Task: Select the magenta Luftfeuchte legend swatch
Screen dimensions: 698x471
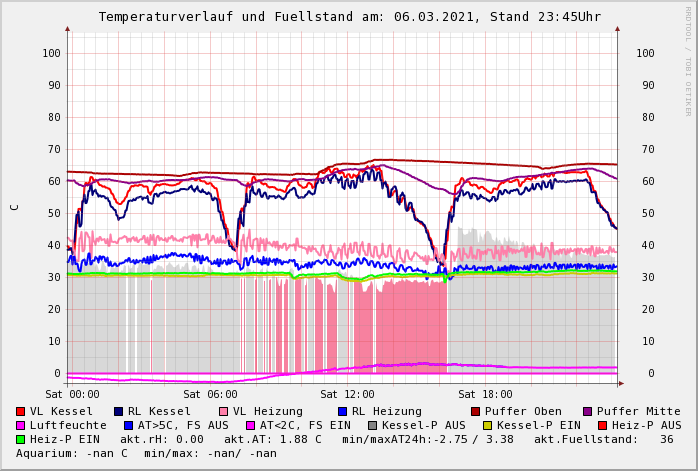Action: point(21,425)
